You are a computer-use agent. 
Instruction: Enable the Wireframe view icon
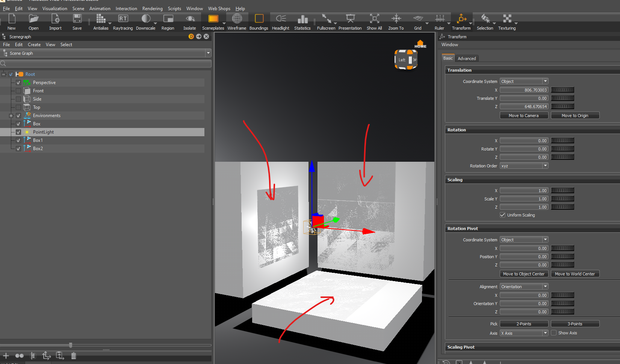click(x=237, y=18)
